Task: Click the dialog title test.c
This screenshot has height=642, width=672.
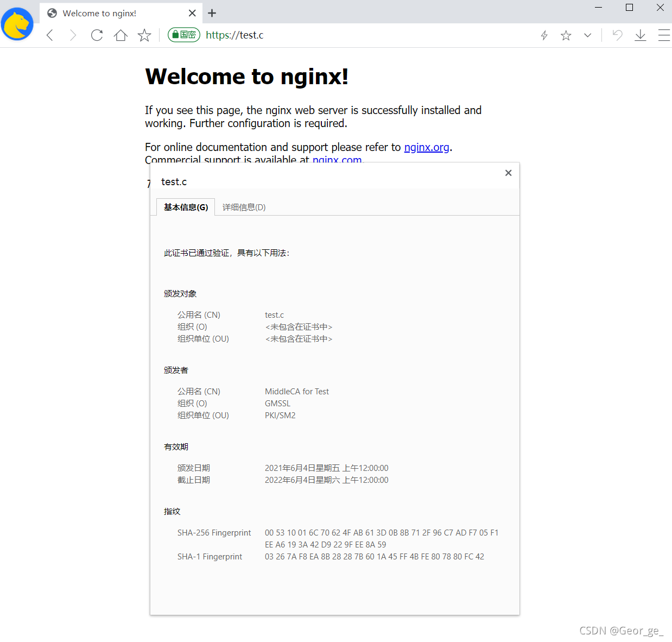Action: pyautogui.click(x=174, y=182)
